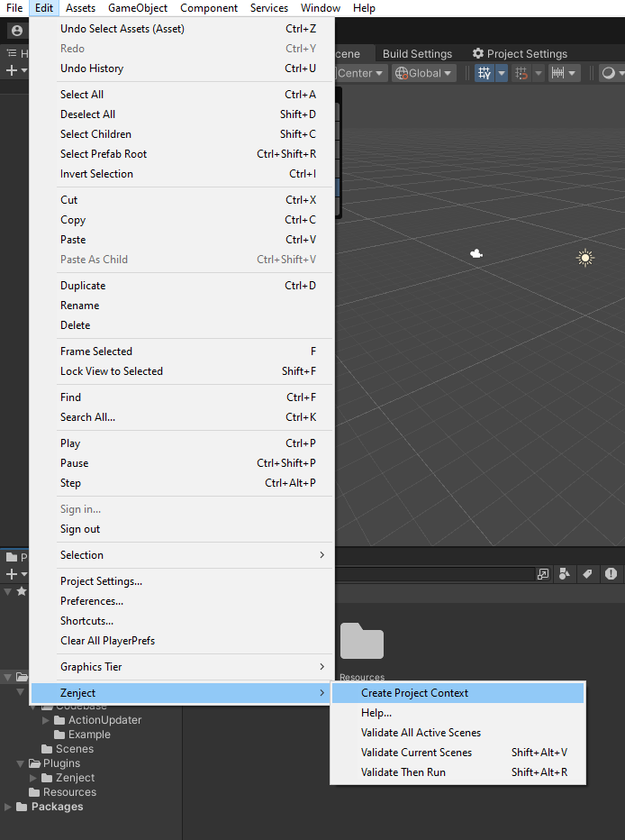Choose Select Prefab Root
The width and height of the screenshot is (625, 840).
182,154
